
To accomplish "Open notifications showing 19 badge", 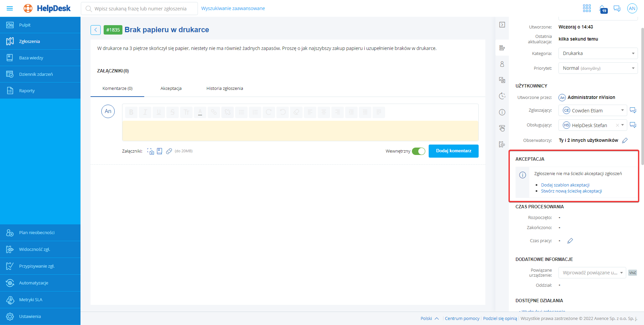I will [x=602, y=9].
